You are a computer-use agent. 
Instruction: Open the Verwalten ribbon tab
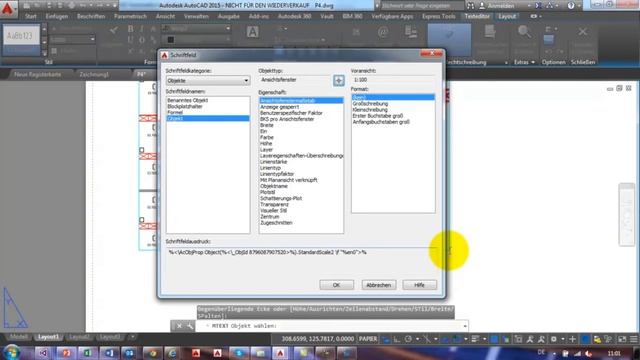click(196, 16)
